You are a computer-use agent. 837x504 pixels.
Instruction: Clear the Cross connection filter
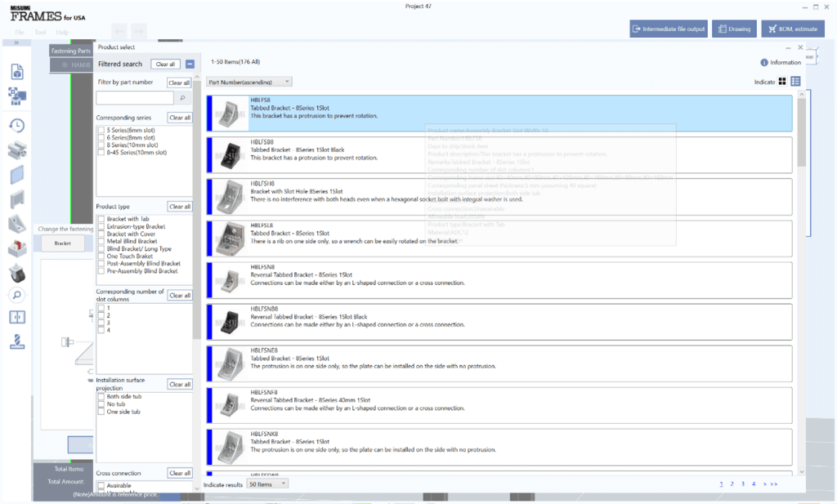pyautogui.click(x=179, y=473)
